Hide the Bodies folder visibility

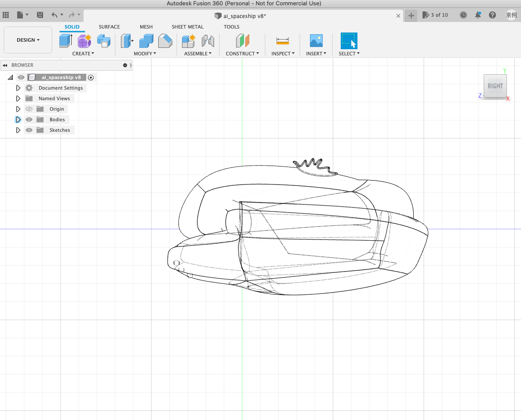tap(29, 119)
